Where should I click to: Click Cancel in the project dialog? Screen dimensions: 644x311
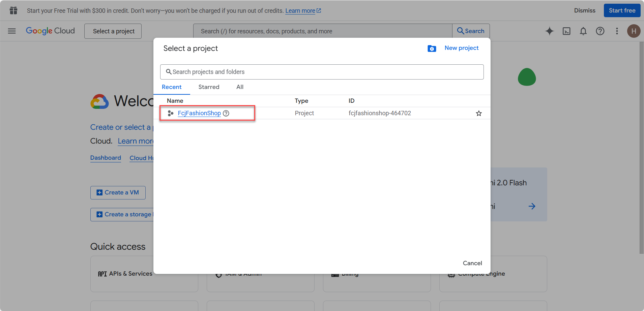tap(472, 263)
